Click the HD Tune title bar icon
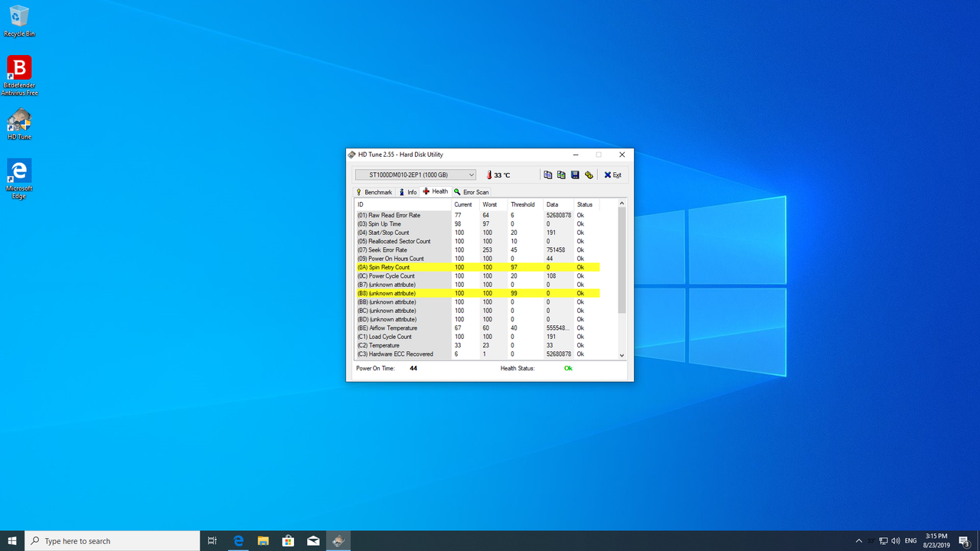This screenshot has width=980, height=551. [x=352, y=155]
